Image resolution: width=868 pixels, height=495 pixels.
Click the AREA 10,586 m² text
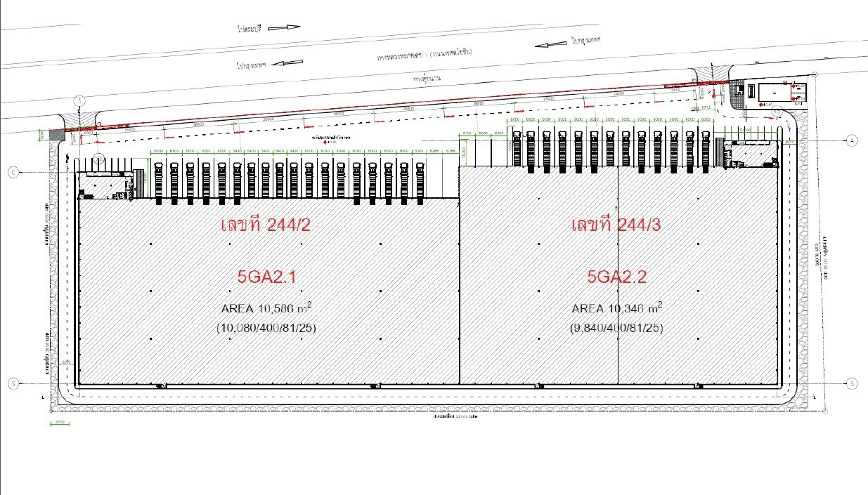pos(265,308)
